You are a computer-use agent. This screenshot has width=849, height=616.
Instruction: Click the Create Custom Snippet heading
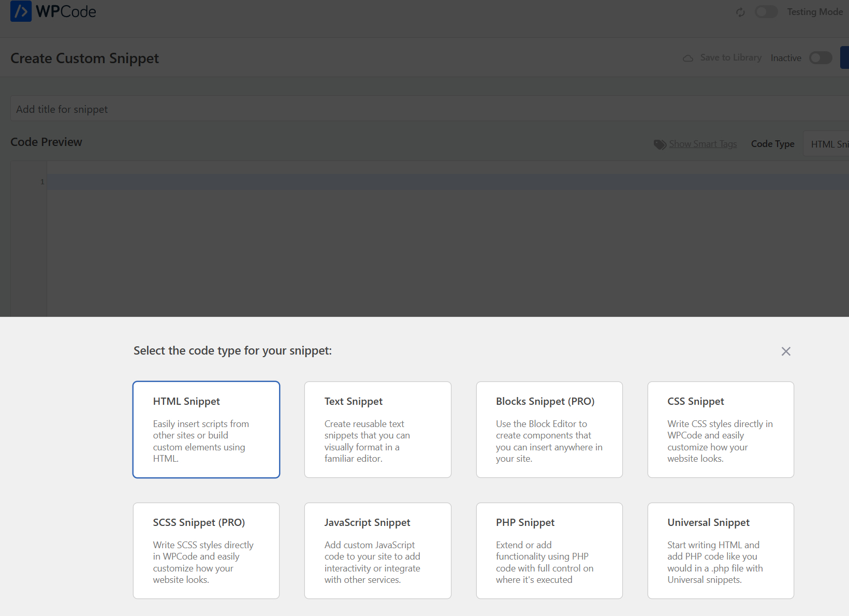[85, 58]
